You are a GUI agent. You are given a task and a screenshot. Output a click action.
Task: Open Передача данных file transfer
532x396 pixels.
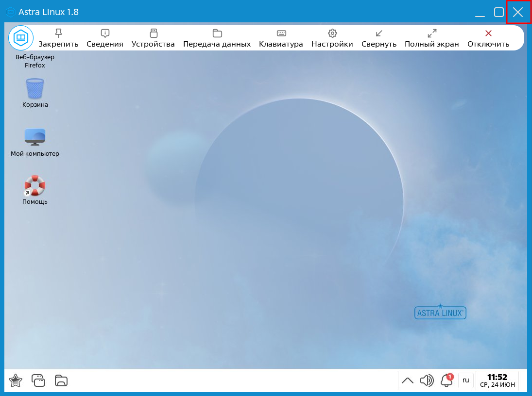(217, 38)
